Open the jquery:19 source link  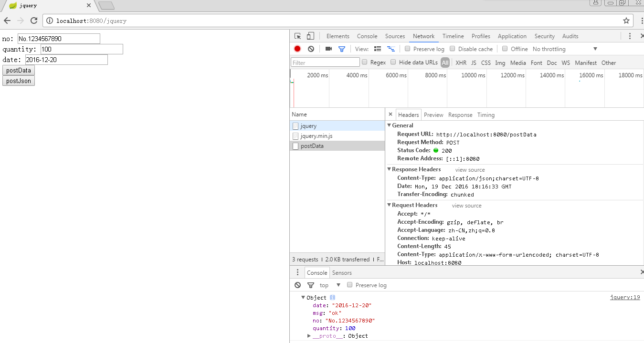tap(624, 297)
